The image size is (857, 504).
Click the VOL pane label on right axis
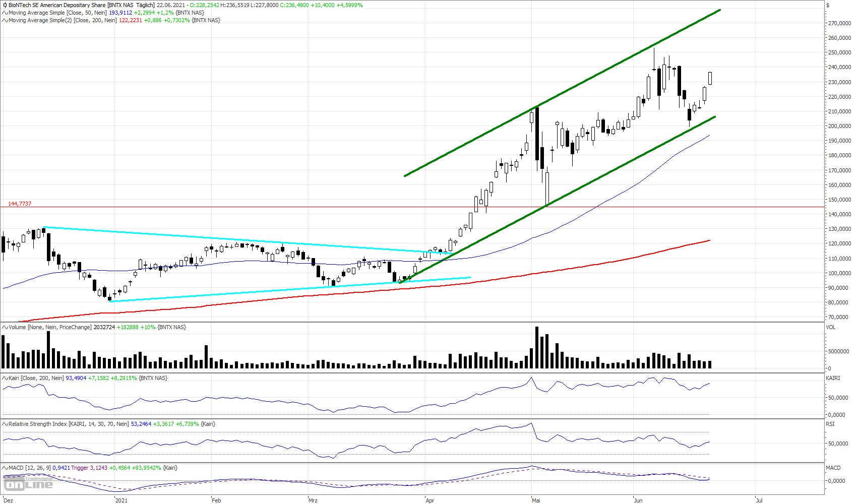(x=831, y=327)
